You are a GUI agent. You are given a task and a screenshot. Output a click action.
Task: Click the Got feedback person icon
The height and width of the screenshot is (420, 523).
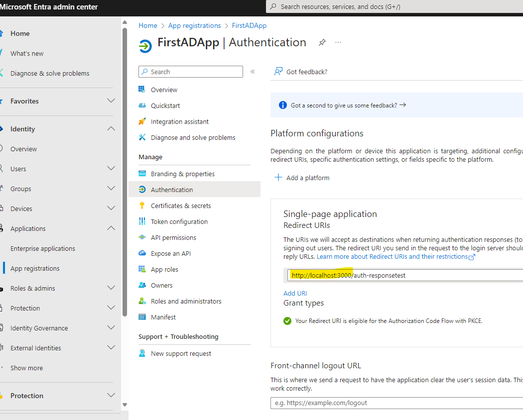pos(278,71)
